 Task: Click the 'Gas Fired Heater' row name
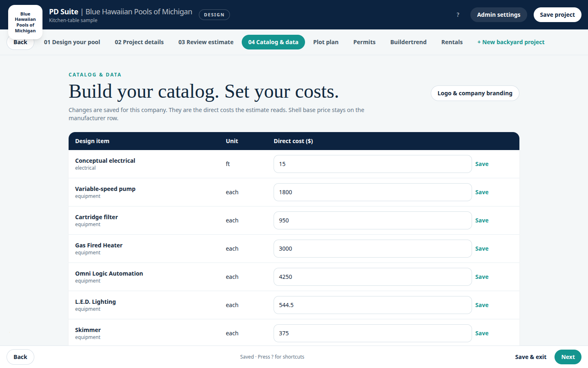[x=99, y=245]
